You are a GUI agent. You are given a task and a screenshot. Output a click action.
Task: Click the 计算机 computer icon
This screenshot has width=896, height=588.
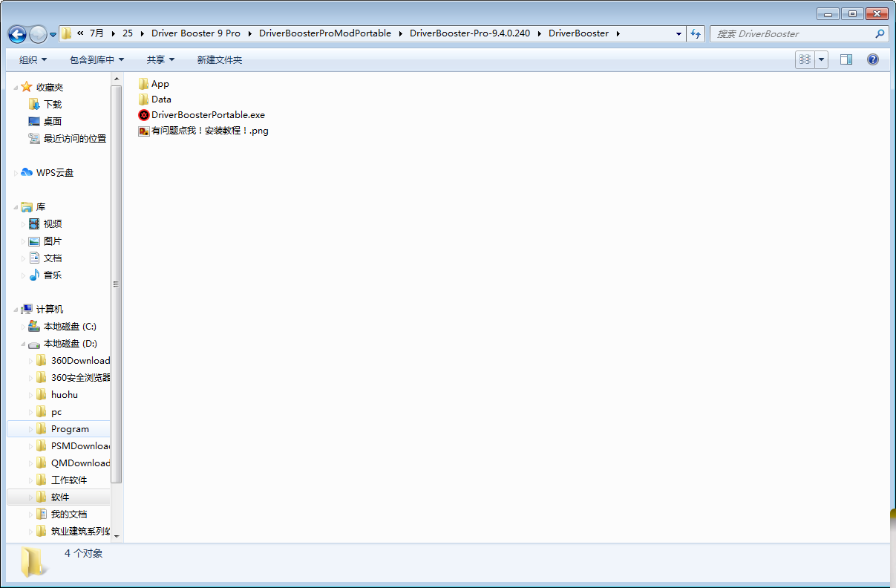tap(27, 309)
